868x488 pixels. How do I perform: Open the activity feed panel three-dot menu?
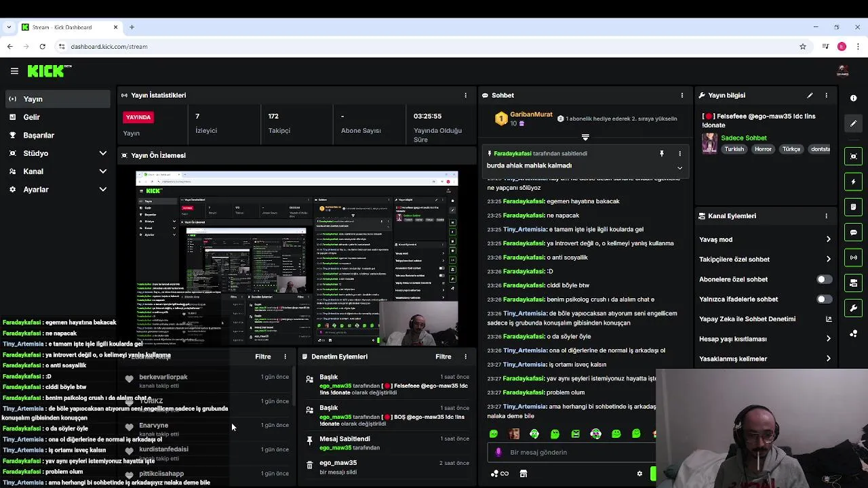(285, 357)
